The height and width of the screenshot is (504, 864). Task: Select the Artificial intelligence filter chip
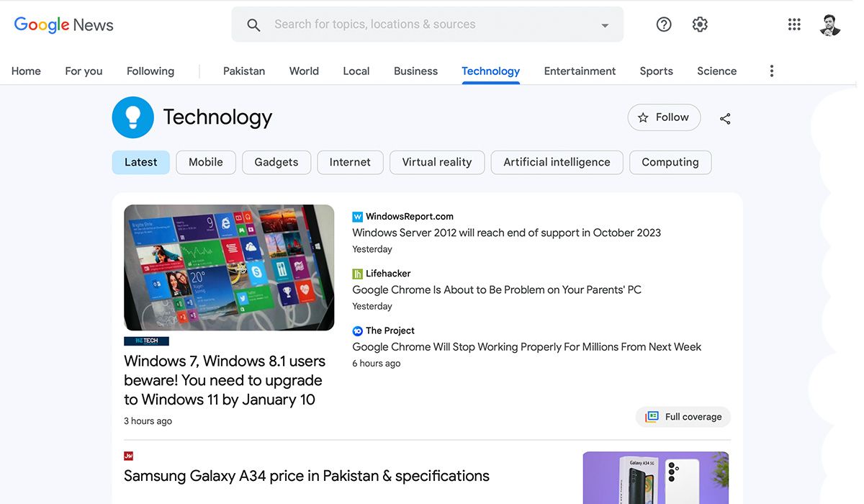click(x=557, y=162)
